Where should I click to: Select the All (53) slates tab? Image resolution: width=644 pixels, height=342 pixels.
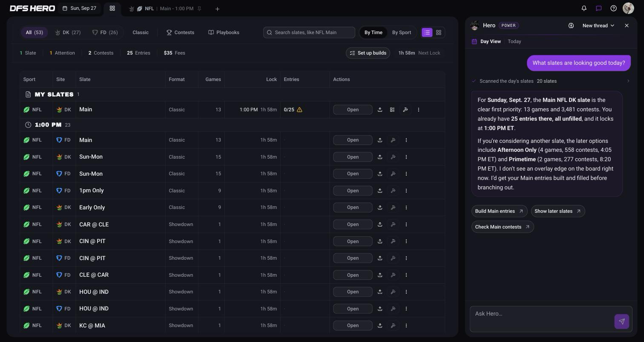(x=34, y=32)
